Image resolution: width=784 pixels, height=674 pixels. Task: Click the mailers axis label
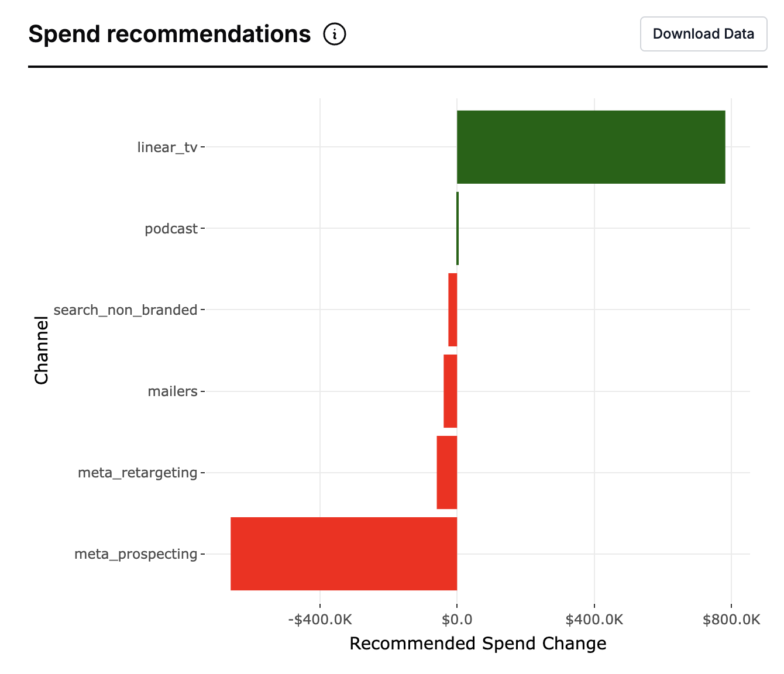[x=173, y=391]
